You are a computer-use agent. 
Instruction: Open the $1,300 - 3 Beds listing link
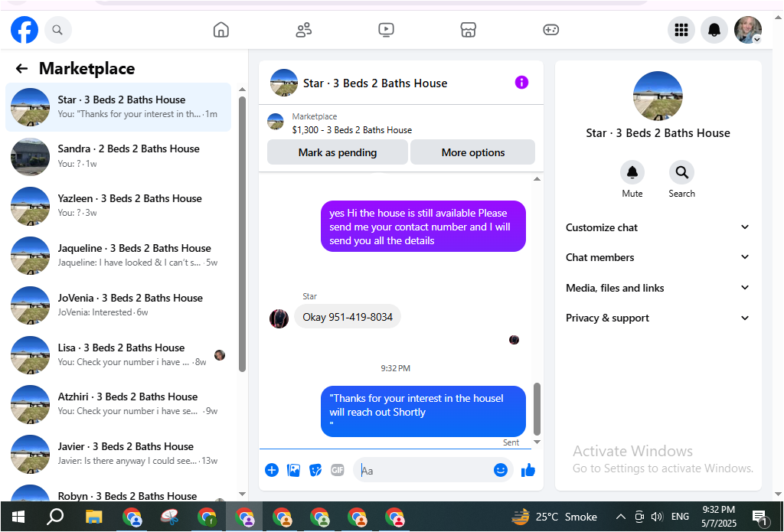(352, 130)
